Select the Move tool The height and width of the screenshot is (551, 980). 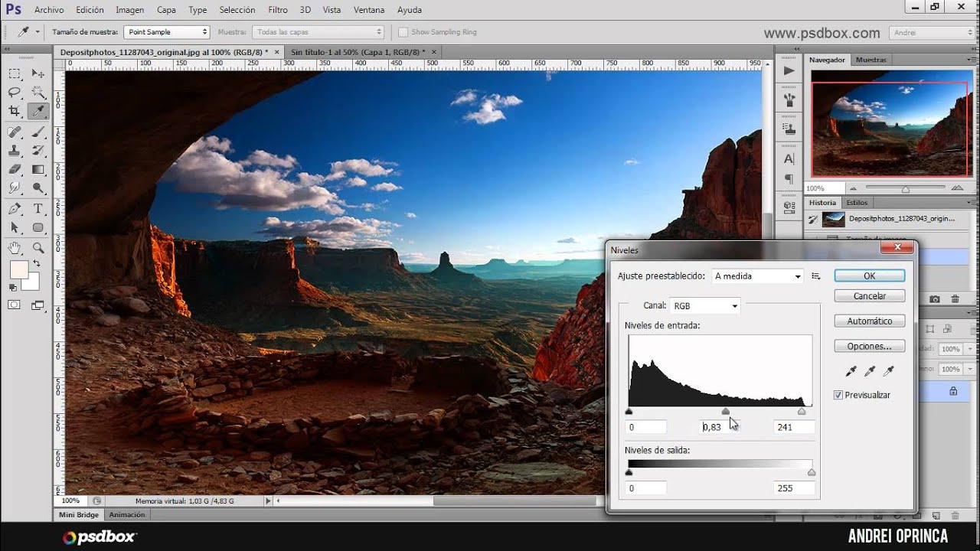click(x=38, y=73)
